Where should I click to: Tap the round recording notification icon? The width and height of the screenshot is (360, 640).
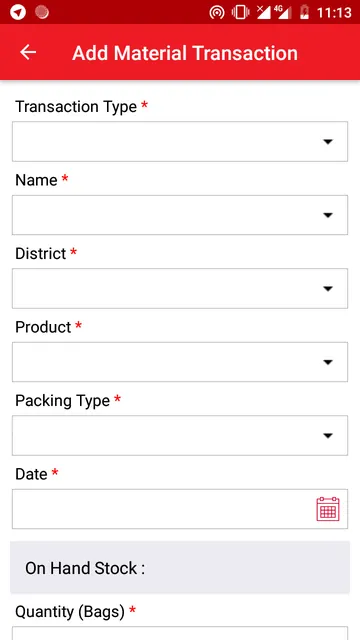click(x=42, y=12)
